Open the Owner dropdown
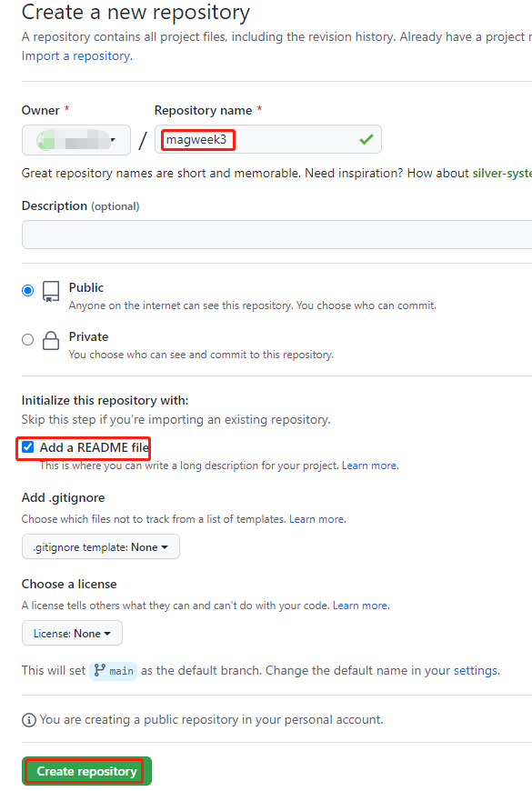The width and height of the screenshot is (532, 791). pos(76,140)
